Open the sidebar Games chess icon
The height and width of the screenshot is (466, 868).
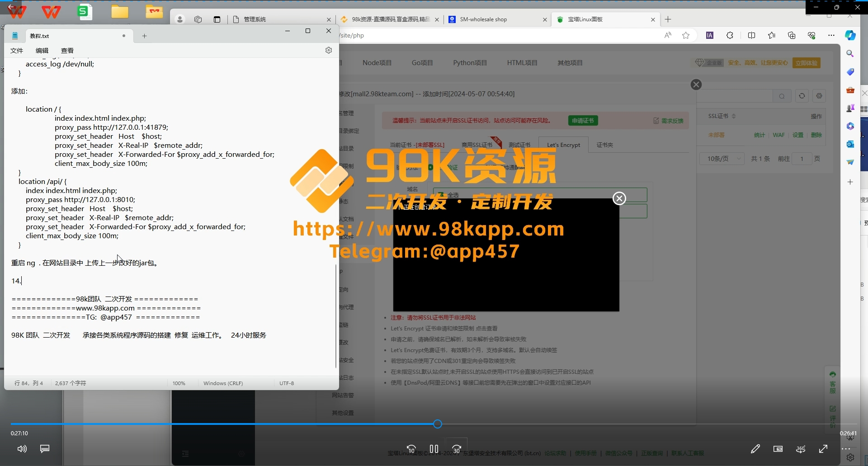click(850, 108)
